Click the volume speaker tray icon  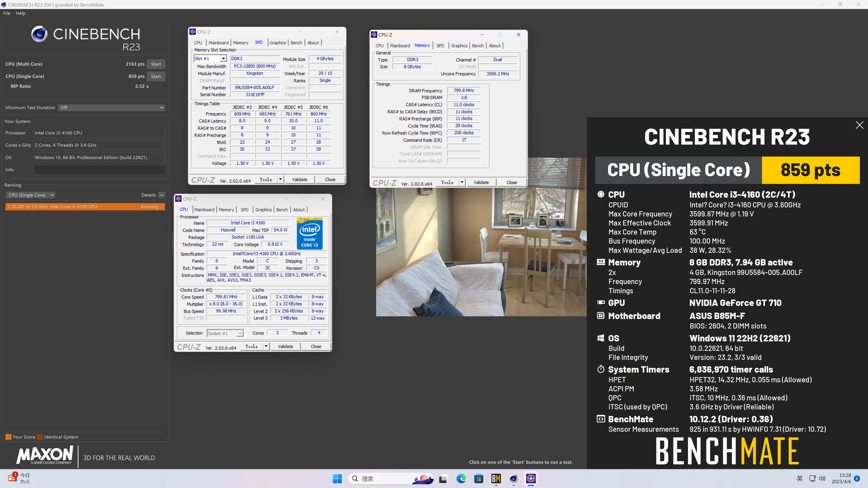(x=822, y=479)
